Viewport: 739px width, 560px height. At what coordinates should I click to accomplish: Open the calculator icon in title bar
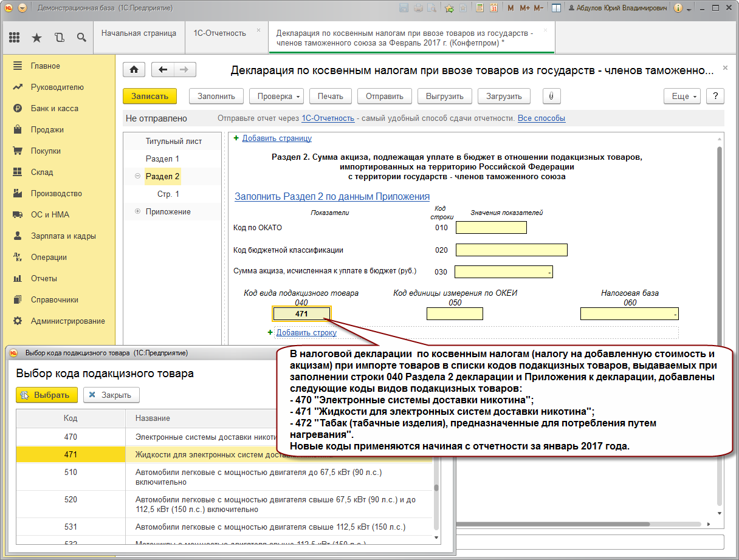[x=479, y=9]
